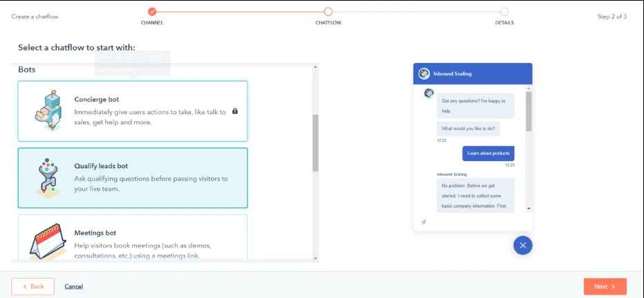
Task: Click the CHATFLOW step label
Action: pyautogui.click(x=328, y=23)
